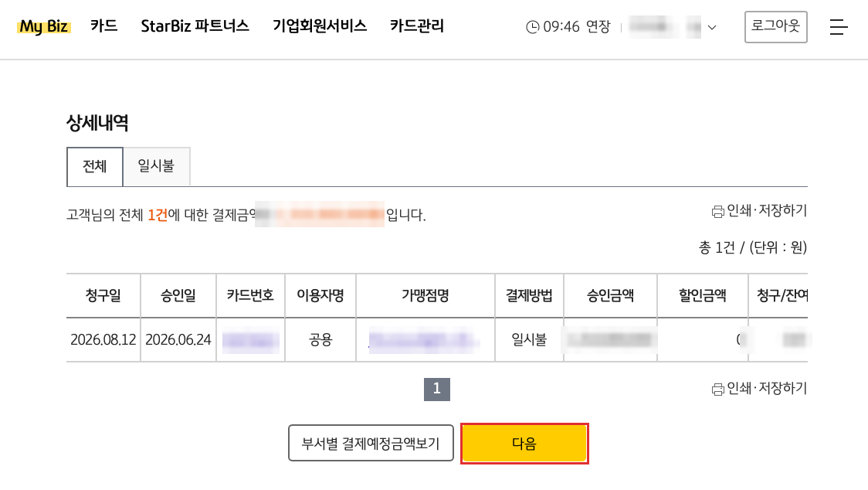Click the yellow 다음 button
Image resolution: width=868 pixels, height=490 pixels.
[524, 444]
